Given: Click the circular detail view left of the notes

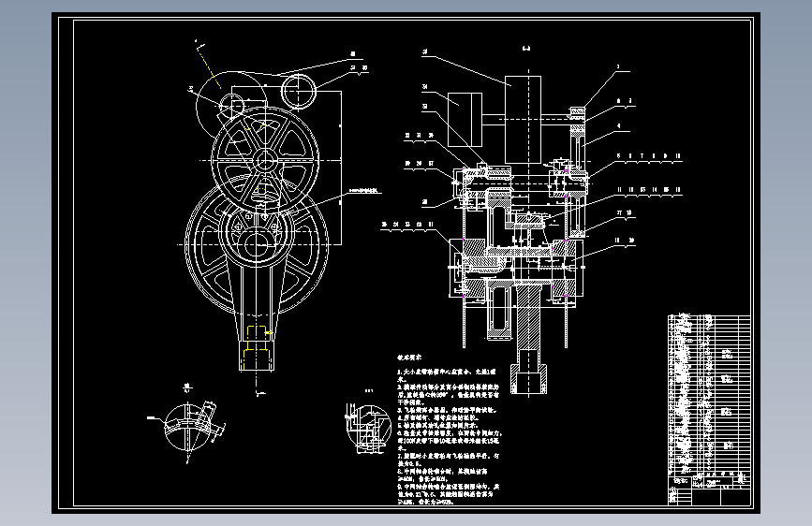Looking at the screenshot, I should (x=368, y=428).
